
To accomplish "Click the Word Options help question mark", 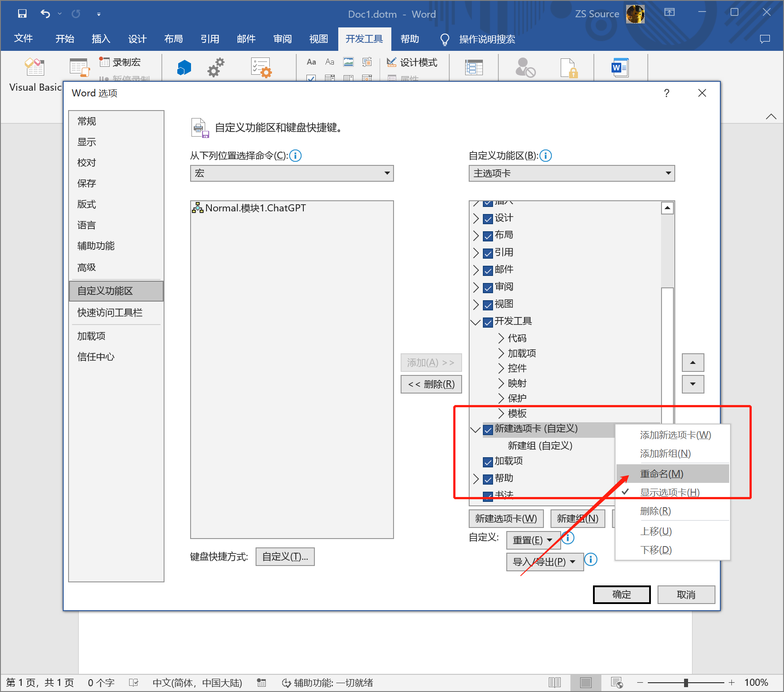I will pyautogui.click(x=666, y=93).
